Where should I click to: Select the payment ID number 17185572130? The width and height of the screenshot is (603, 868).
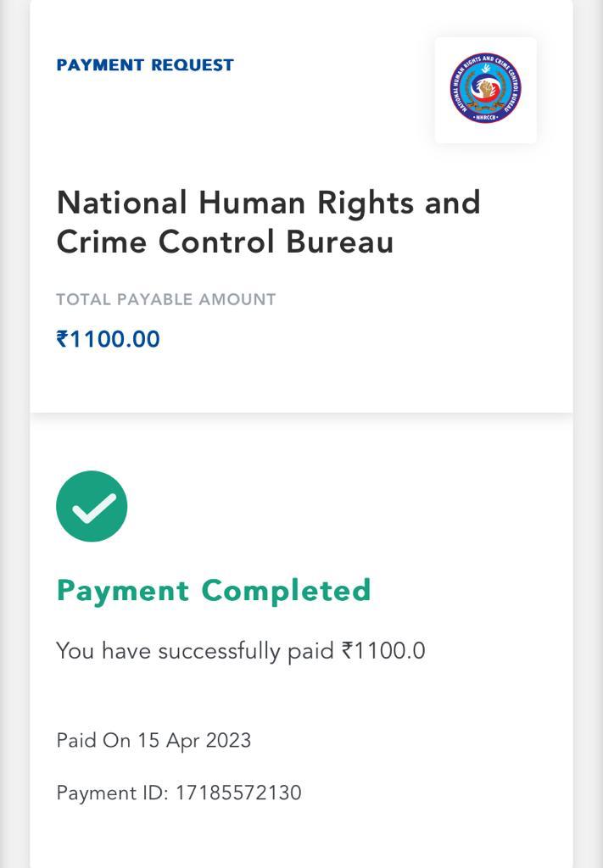(x=238, y=793)
